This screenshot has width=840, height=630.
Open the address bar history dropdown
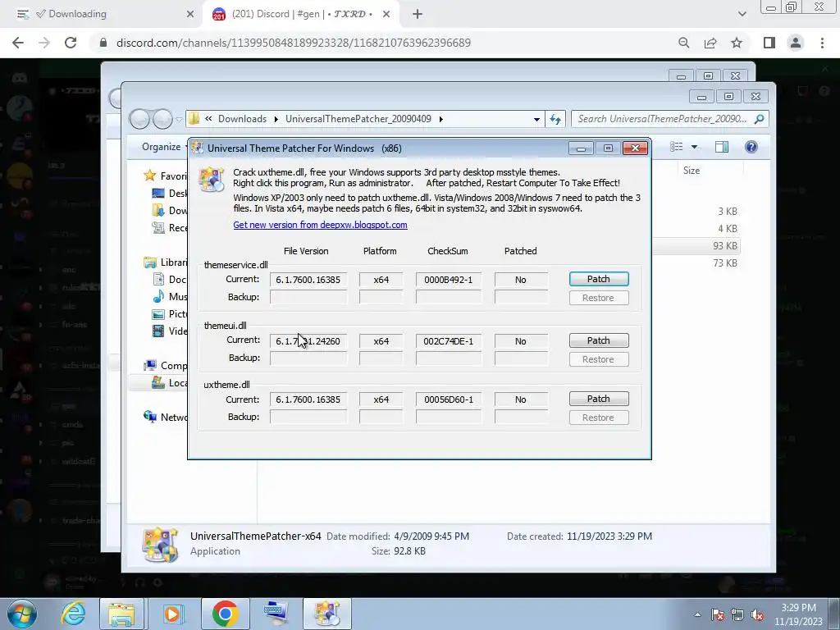coord(536,120)
